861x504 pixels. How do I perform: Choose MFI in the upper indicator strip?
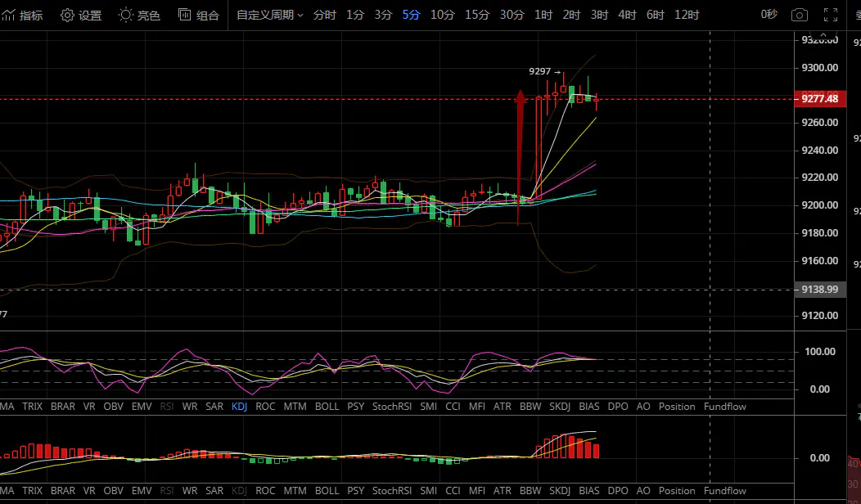(476, 407)
